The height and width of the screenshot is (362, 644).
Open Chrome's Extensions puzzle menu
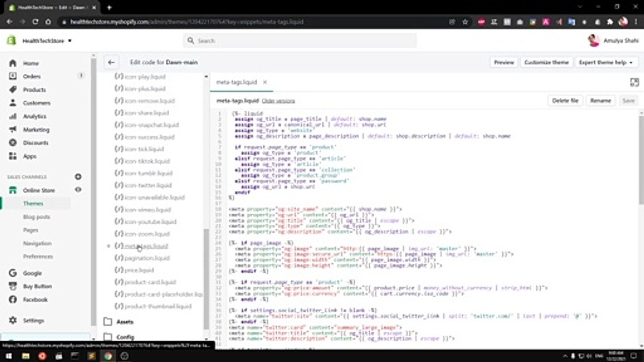pyautogui.click(x=610, y=22)
